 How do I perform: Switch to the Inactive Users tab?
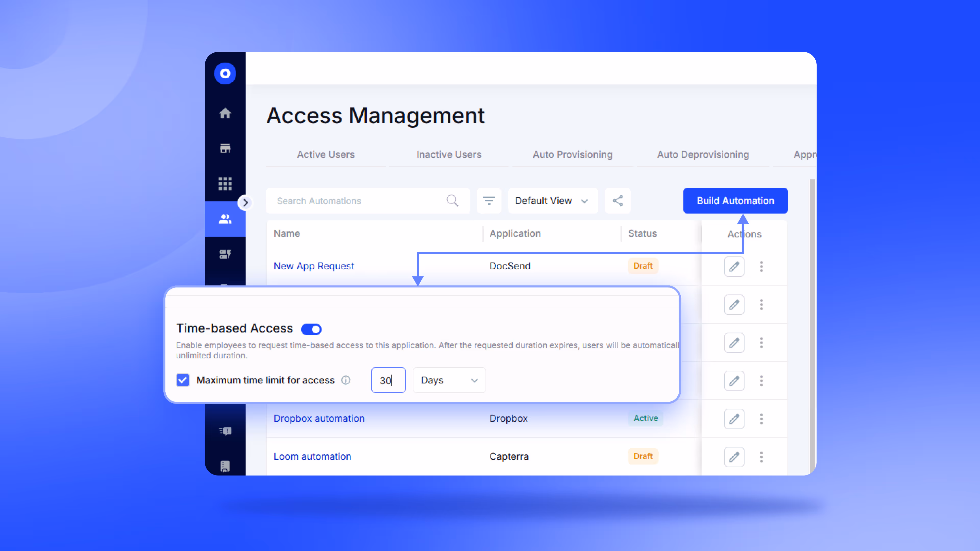pos(449,154)
